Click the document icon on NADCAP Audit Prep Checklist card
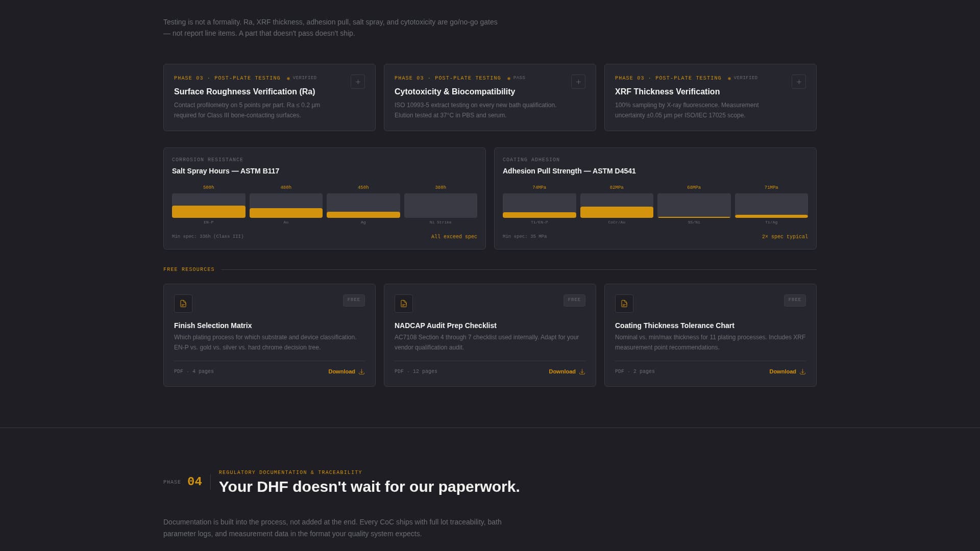 (404, 304)
